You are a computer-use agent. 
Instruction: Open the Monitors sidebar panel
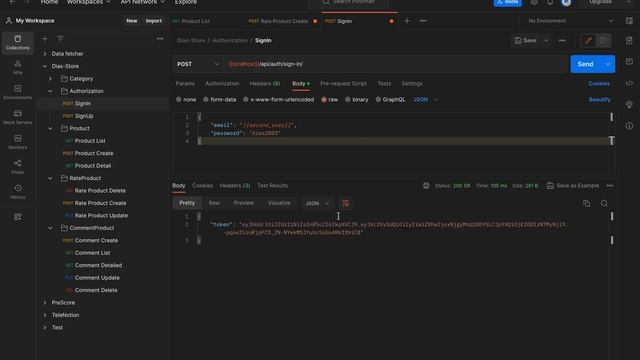[x=18, y=142]
